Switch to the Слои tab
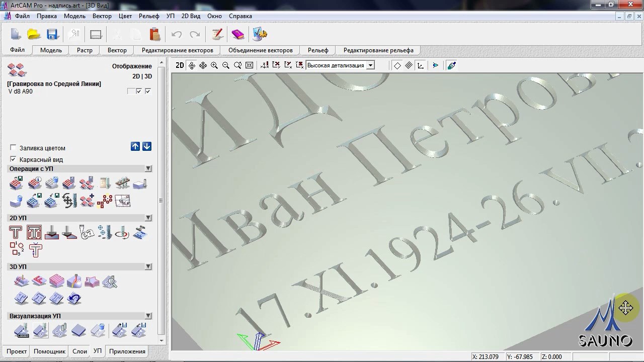The height and width of the screenshot is (362, 644). [x=79, y=351]
